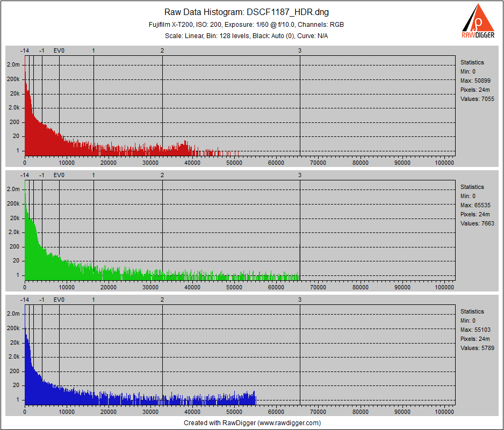Image resolution: width=504 pixels, height=430 pixels.
Task: Click the 100000 x-axis label under blue histogram
Action: point(444,411)
